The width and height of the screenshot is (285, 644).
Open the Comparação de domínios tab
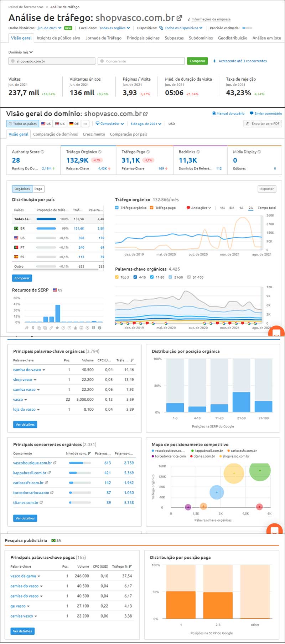click(x=55, y=134)
